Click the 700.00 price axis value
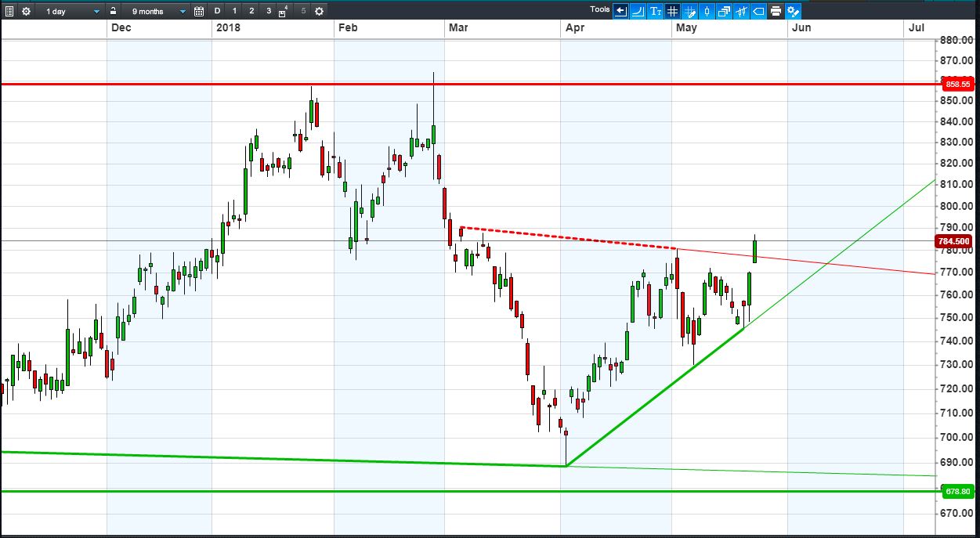Image resolution: width=980 pixels, height=538 pixels. point(956,436)
